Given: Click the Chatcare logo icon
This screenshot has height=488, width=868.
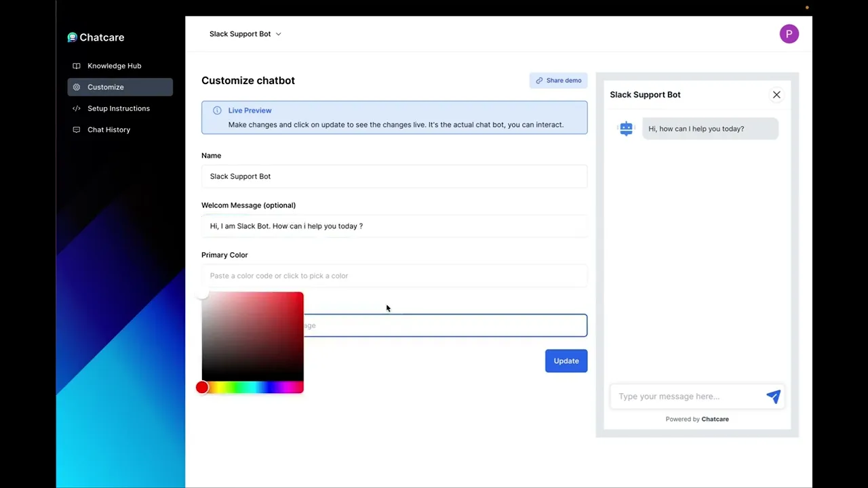Looking at the screenshot, I should tap(73, 37).
